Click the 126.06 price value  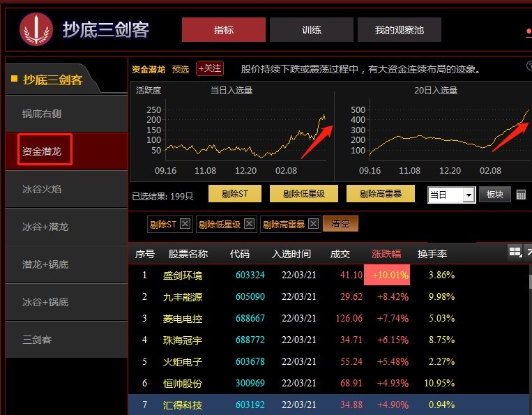(349, 318)
